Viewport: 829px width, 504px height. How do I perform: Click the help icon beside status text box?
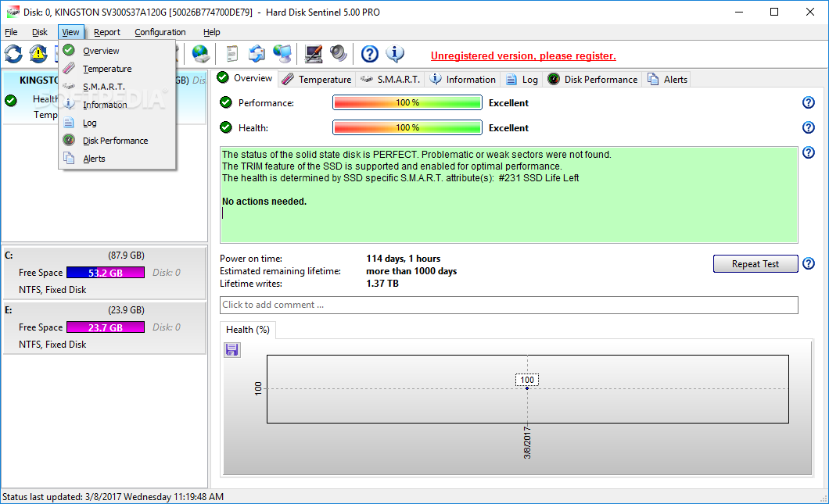809,152
